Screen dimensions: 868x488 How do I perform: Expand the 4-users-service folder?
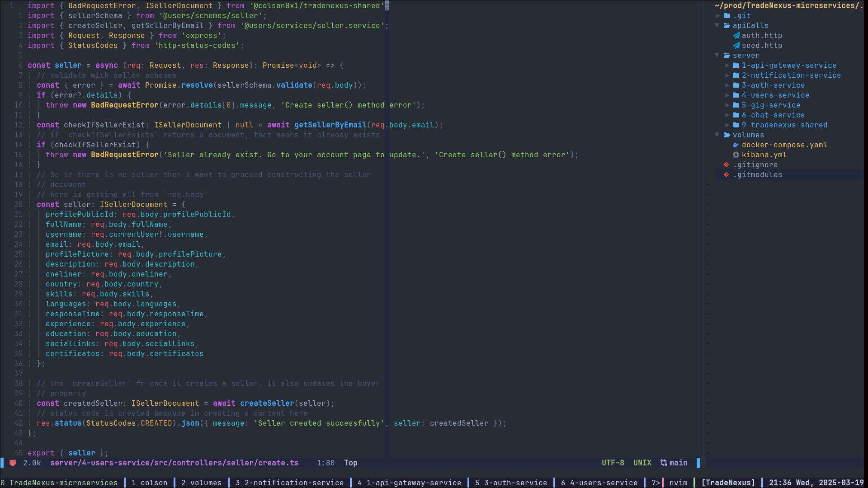pos(727,95)
